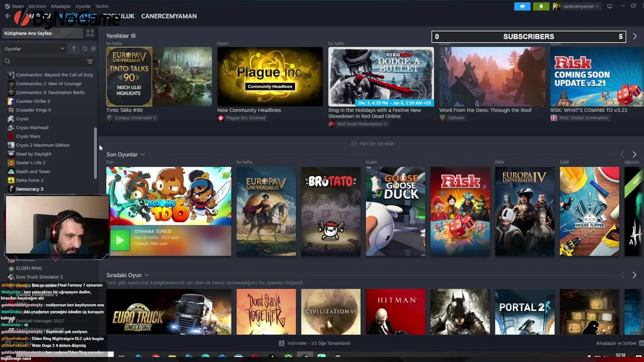Open Brotato cover in Son Oyunlar
Screen dimensions: 644x362
point(331,211)
